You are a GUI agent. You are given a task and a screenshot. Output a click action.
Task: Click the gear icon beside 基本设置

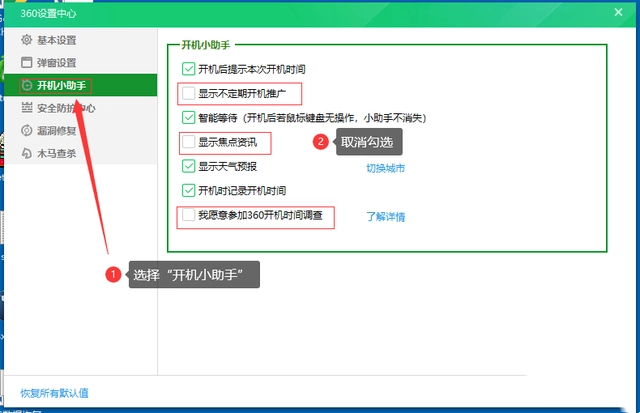click(x=27, y=40)
